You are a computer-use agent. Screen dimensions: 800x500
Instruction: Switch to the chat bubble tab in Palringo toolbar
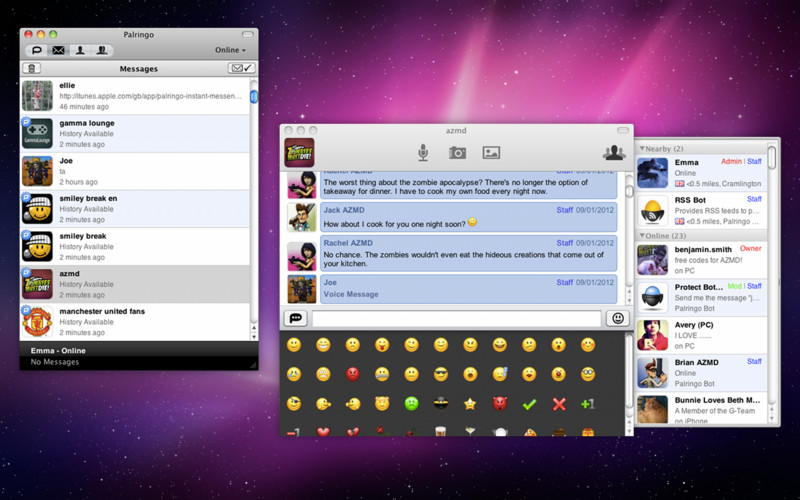pos(37,50)
